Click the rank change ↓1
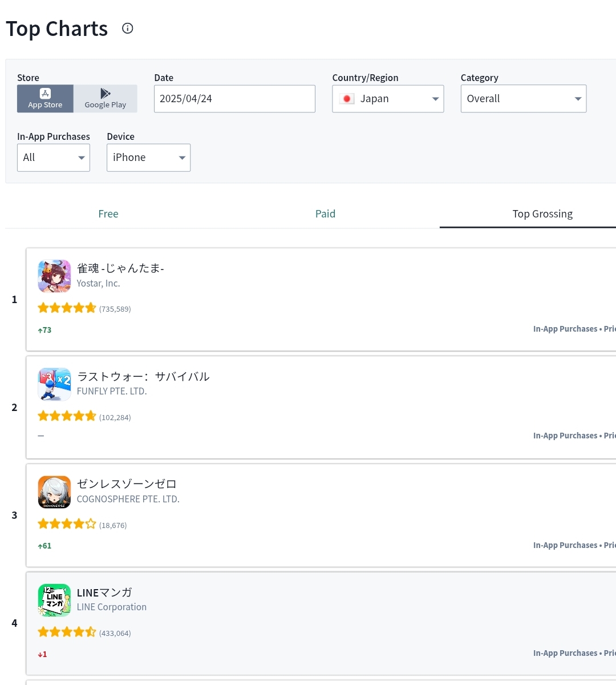The width and height of the screenshot is (616, 685). click(x=42, y=654)
